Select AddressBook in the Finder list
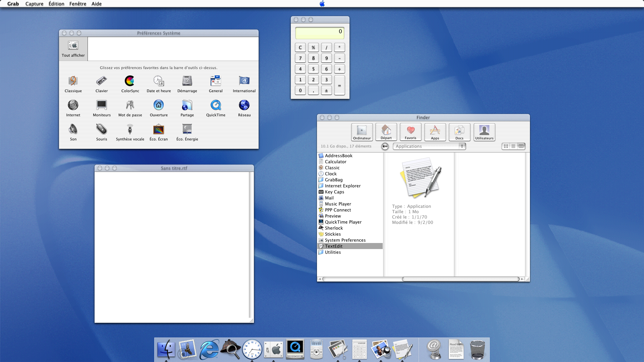Screen dimensions: 644x362 point(350,156)
